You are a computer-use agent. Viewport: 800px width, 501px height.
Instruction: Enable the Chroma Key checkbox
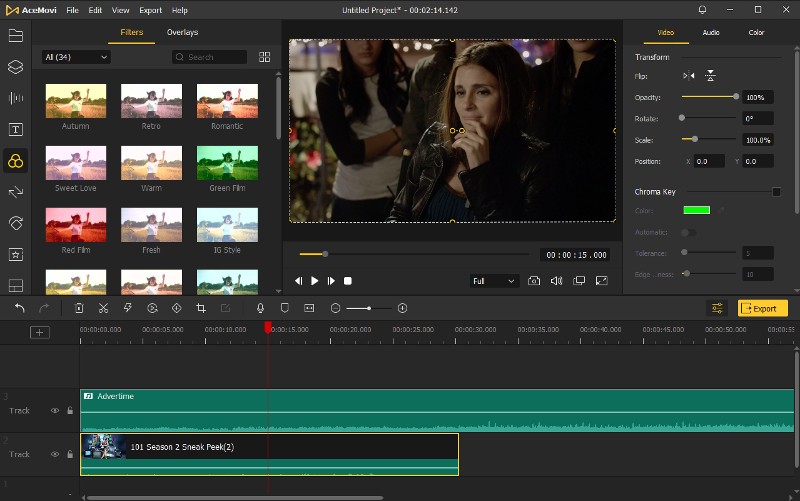[x=776, y=192]
